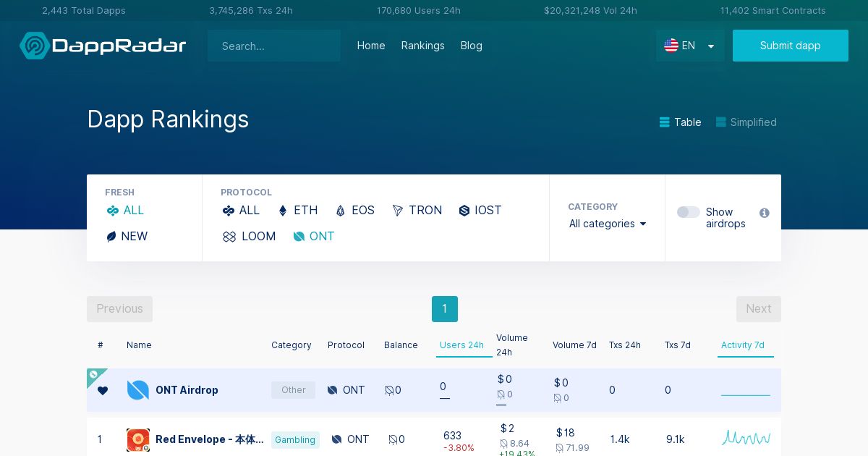Click the ONT protocol in Red Envelope row

click(350, 439)
